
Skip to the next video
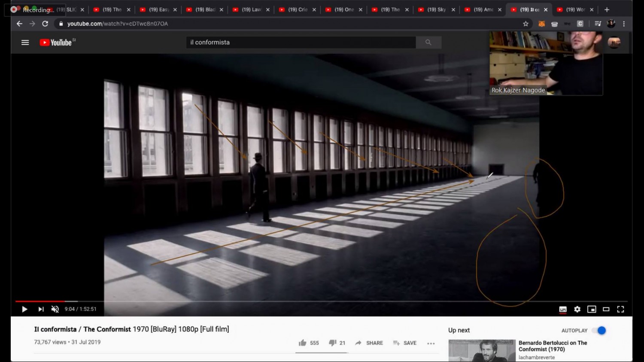[x=41, y=309]
